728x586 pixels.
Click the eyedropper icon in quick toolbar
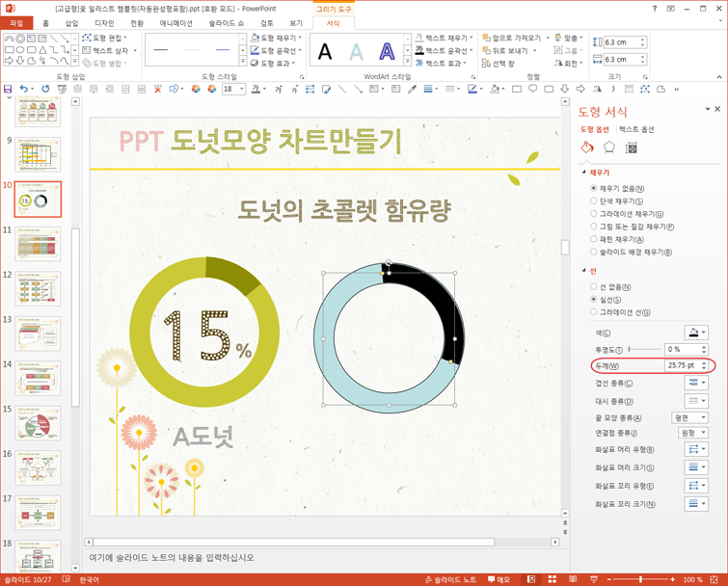[412, 89]
